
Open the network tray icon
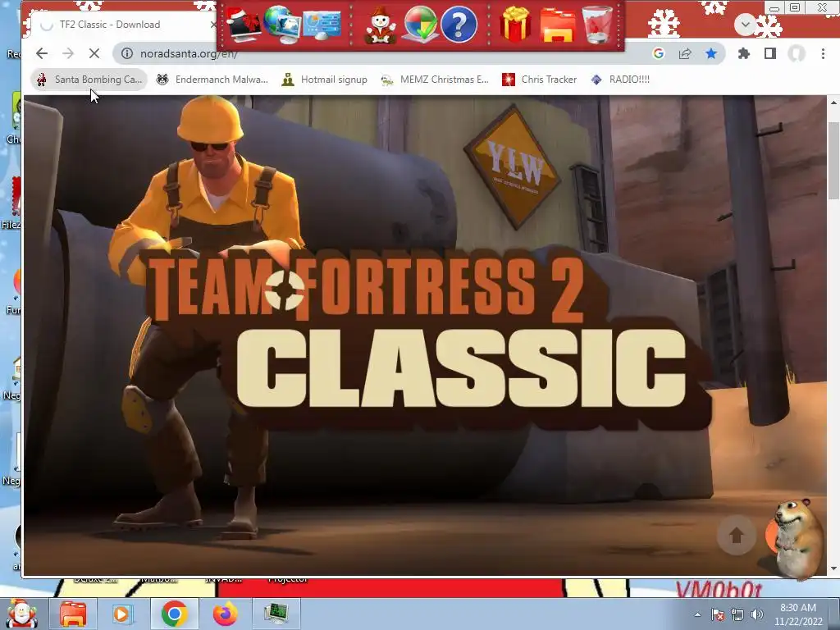click(737, 614)
